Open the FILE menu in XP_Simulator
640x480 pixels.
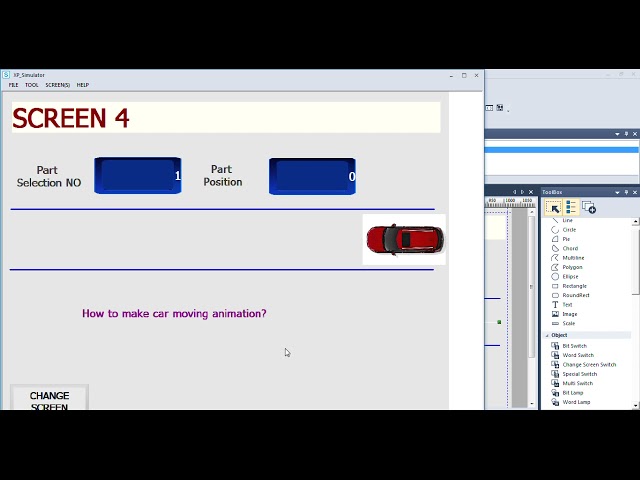pos(13,85)
